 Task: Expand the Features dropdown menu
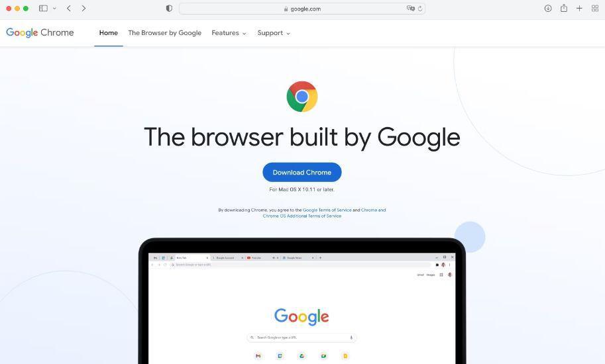[229, 33]
